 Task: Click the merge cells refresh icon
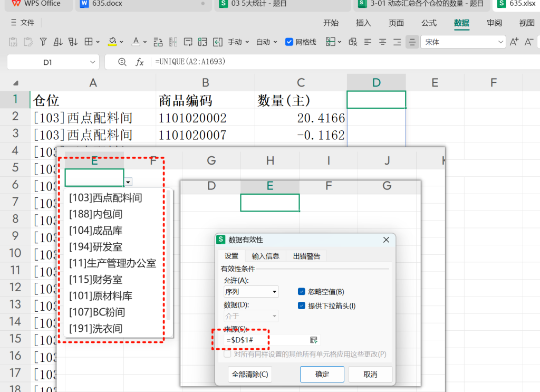[x=203, y=42]
